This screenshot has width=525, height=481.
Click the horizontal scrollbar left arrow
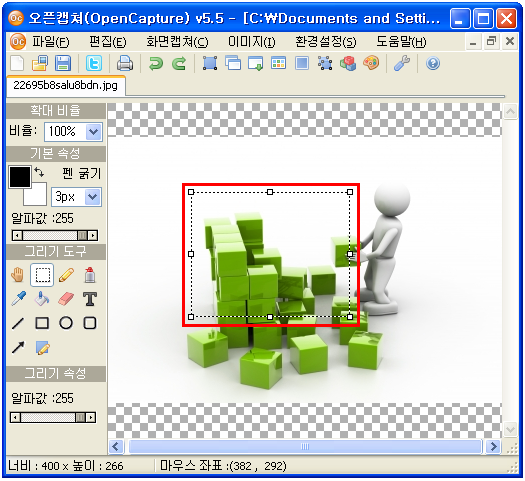116,447
